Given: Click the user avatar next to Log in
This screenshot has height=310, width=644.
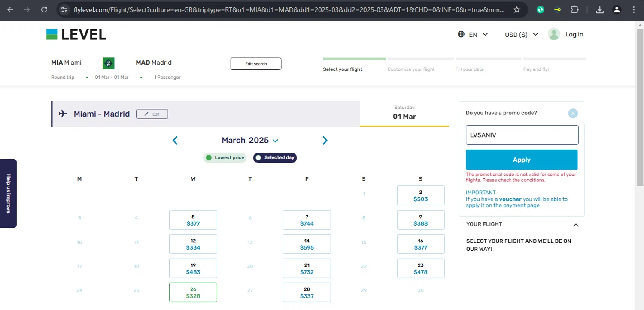Looking at the screenshot, I should tap(554, 34).
